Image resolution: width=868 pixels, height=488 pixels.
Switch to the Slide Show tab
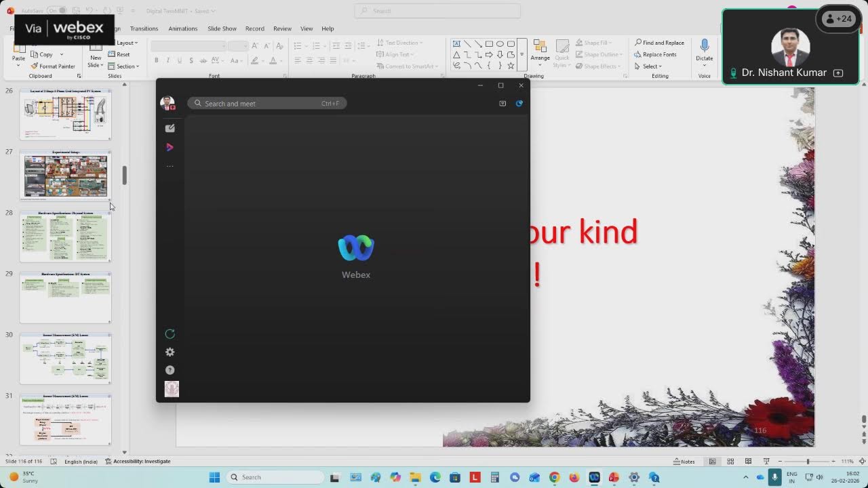tap(222, 28)
